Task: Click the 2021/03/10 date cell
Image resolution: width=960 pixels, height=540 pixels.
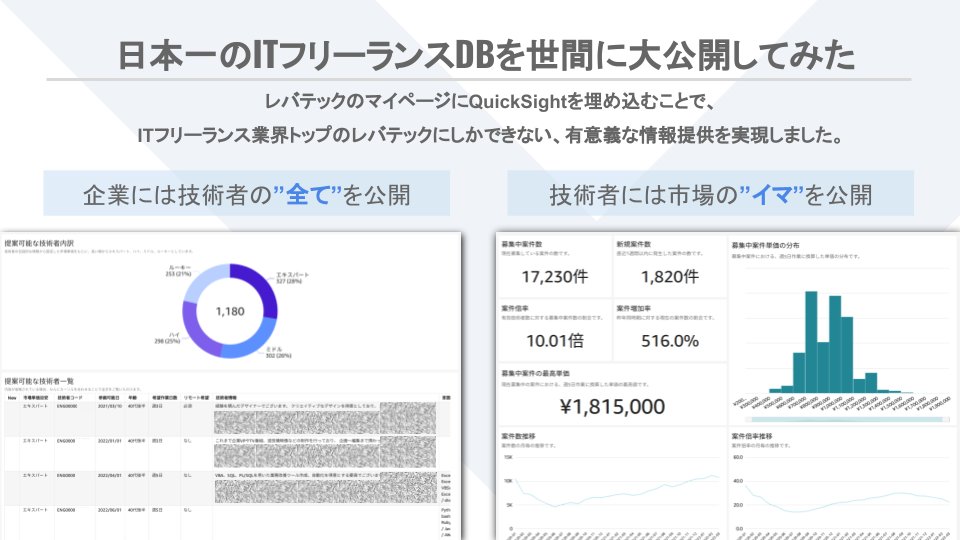Action: (110, 406)
